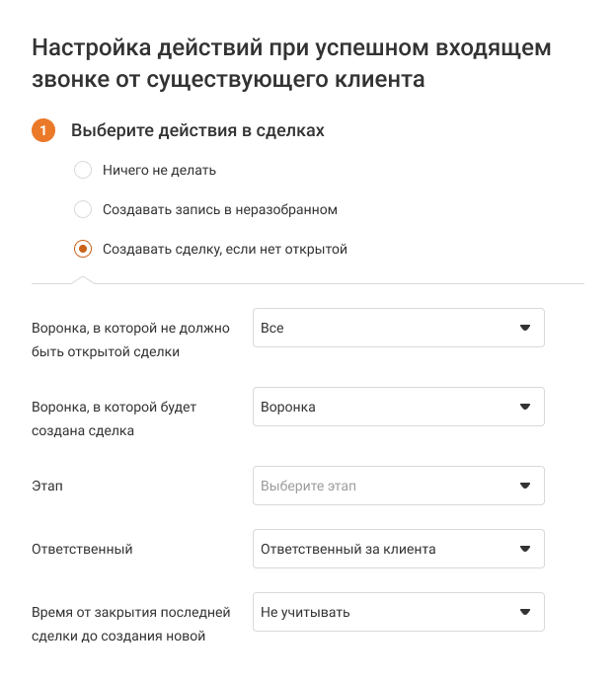Click the arrow icon in the 'Все' dropdown
Screen dimensions: 616x679
coord(525,328)
